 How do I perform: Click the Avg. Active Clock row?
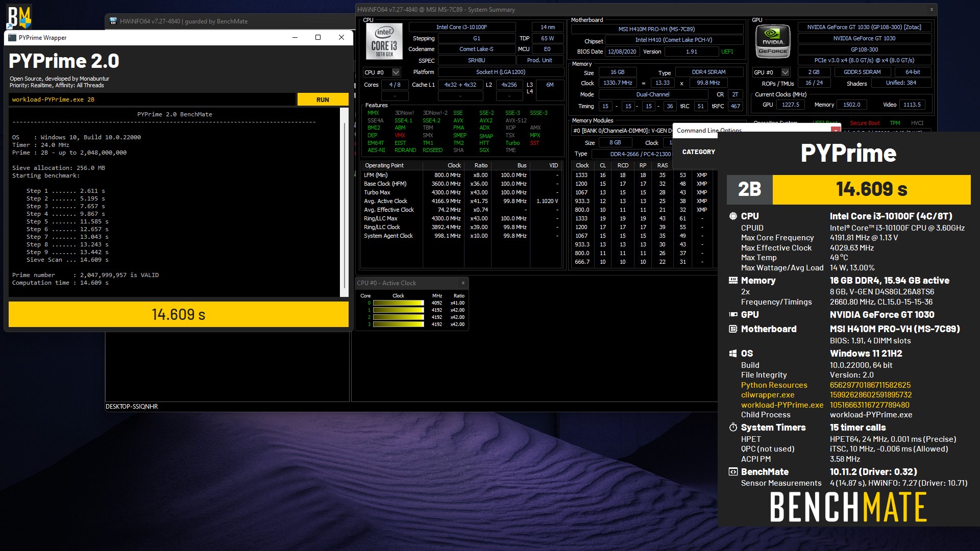[461, 201]
